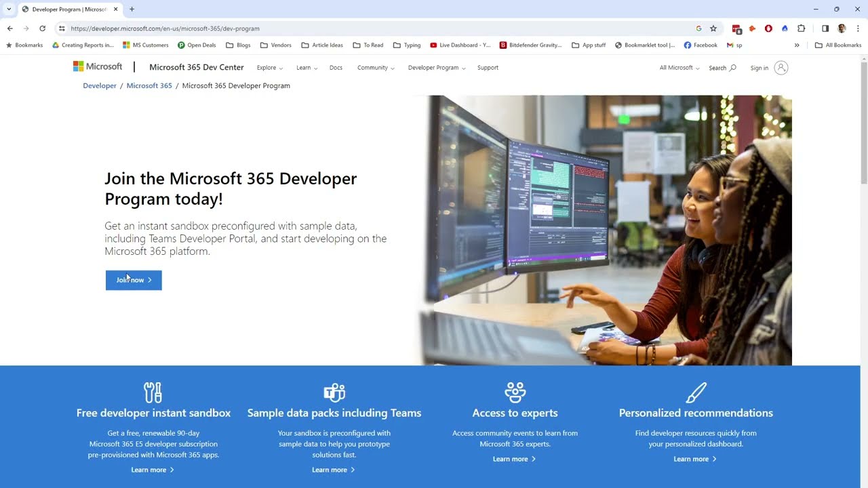Click the search magnifier icon in header
The height and width of the screenshot is (488, 868).
(732, 68)
